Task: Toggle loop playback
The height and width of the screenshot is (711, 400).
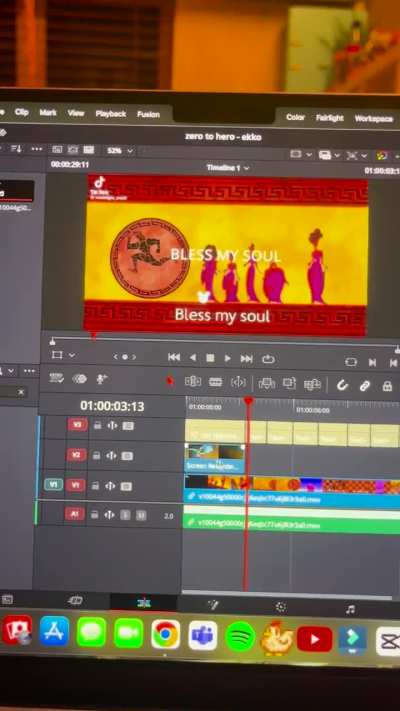Action: (x=268, y=359)
